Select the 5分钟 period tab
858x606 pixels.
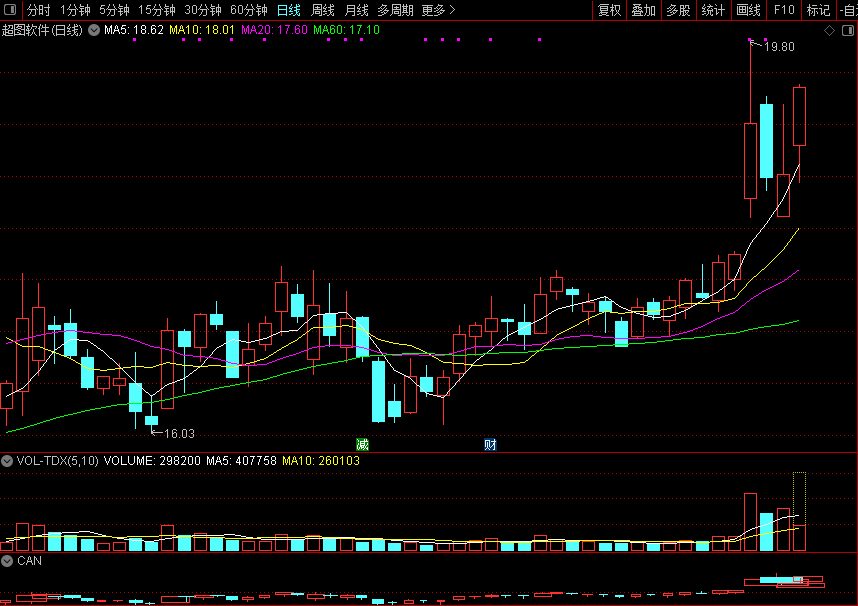tap(114, 10)
